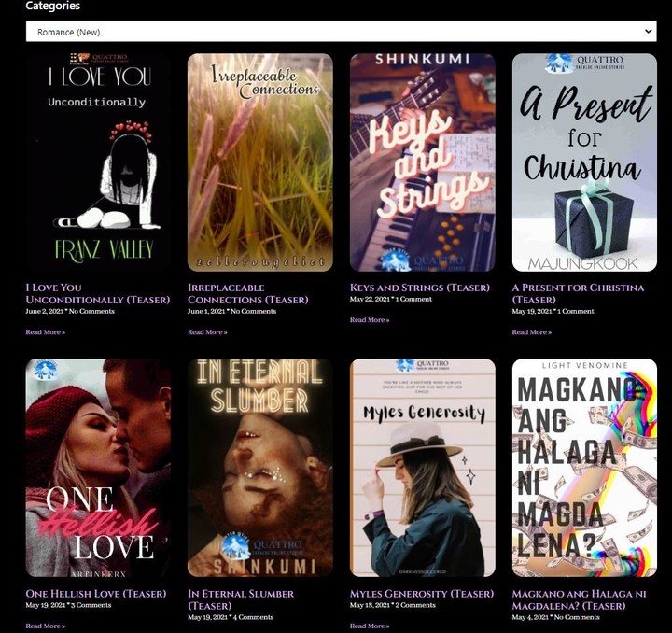Click In Eternal Slumber (Teaser) title link
This screenshot has width=672, height=633.
click(241, 599)
